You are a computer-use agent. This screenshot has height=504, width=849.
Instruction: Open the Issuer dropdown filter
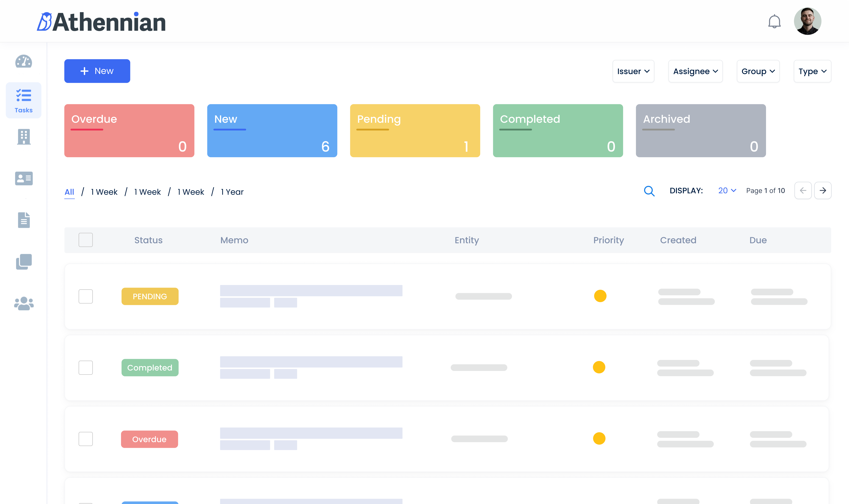pyautogui.click(x=633, y=71)
